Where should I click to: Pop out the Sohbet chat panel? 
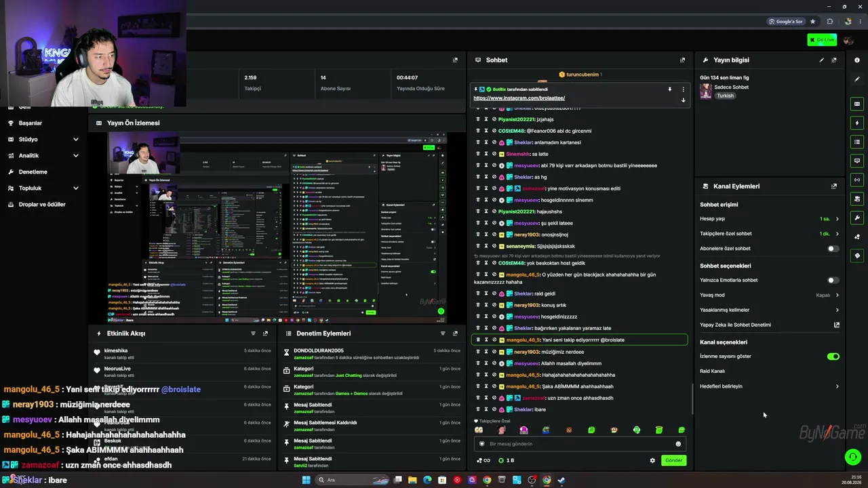pyautogui.click(x=682, y=60)
